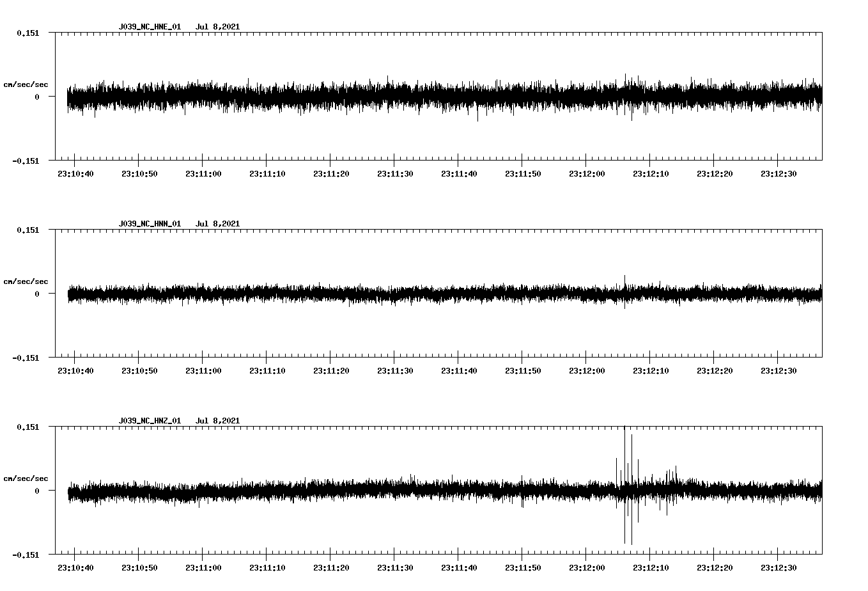868x591 pixels.
Task: Click the cm/sec/sec label of top plot
Action: pos(26,84)
